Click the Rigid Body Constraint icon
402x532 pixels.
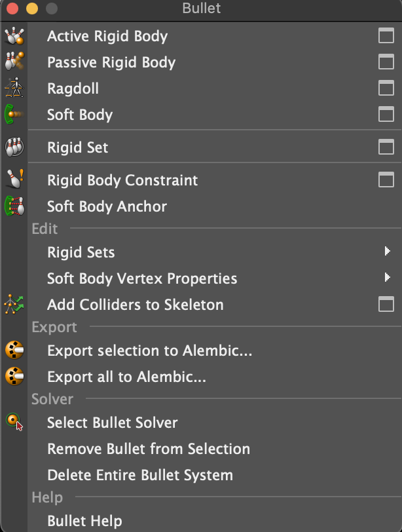tap(15, 179)
